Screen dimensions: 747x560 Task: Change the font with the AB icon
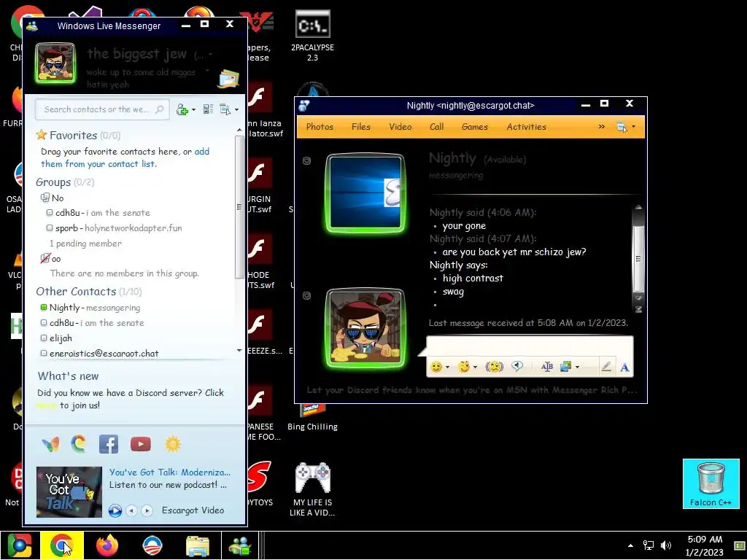547,366
